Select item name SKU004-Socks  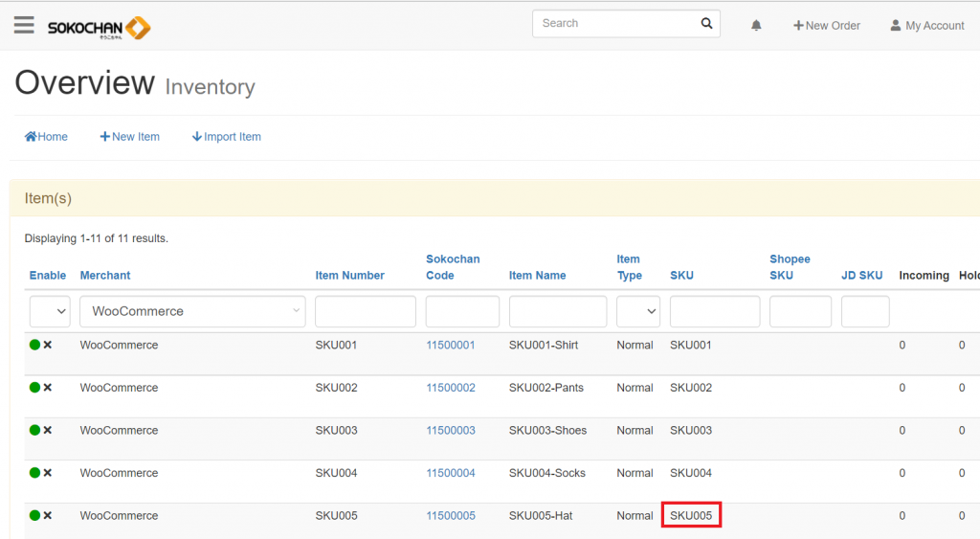[546, 473]
